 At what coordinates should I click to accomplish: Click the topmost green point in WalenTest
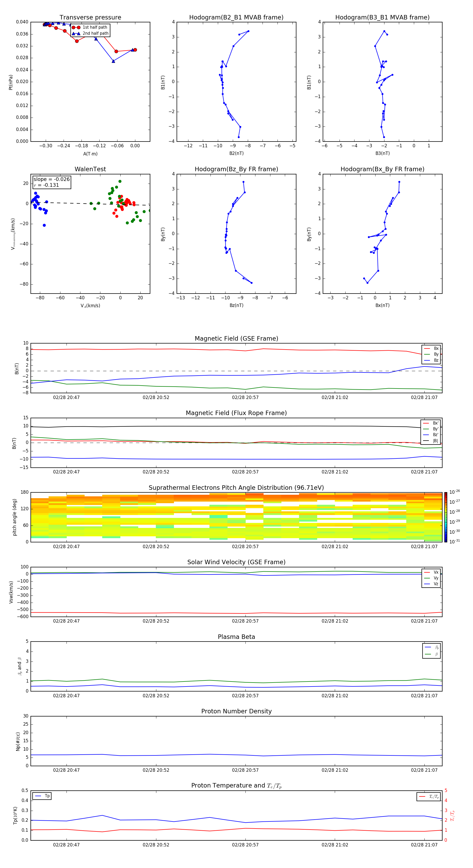click(120, 181)
